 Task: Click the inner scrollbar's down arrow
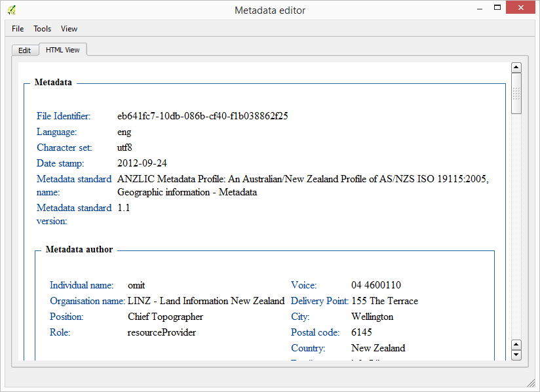click(516, 354)
